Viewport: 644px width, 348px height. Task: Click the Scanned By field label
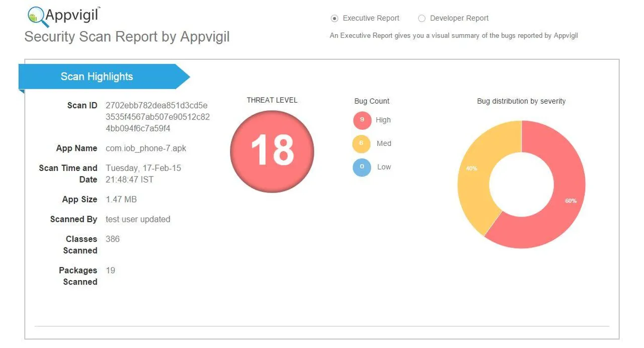tap(73, 219)
